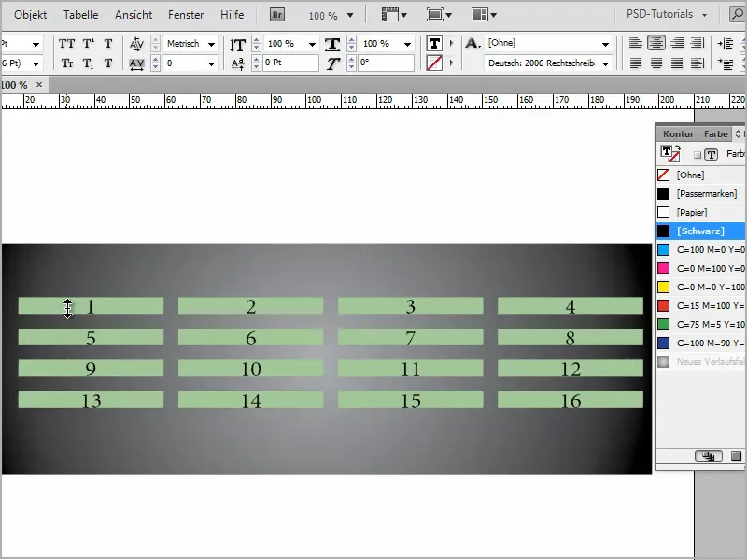Click the horizontal scale icon
Image resolution: width=747 pixels, height=560 pixels.
pos(332,44)
